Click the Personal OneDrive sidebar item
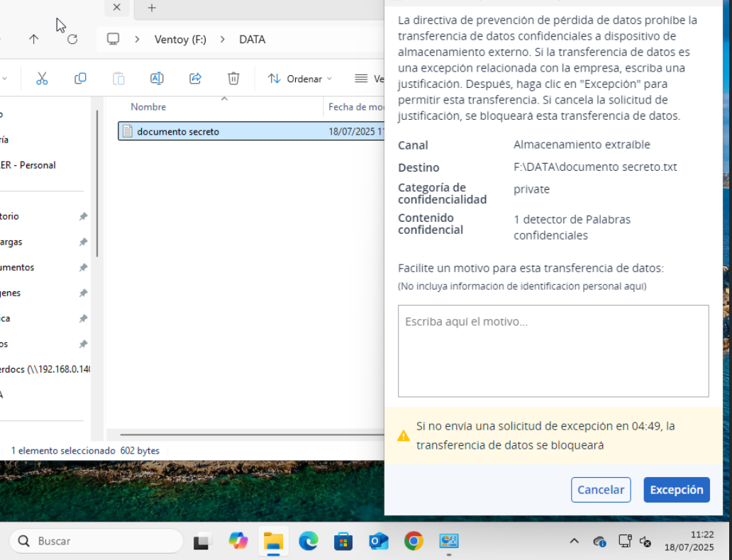Viewport: 732px width, 560px height. pos(28,164)
